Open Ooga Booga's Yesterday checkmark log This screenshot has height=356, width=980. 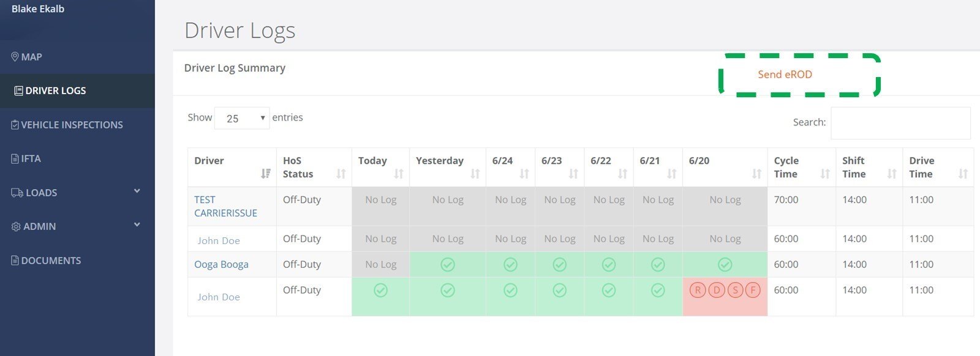tap(448, 264)
